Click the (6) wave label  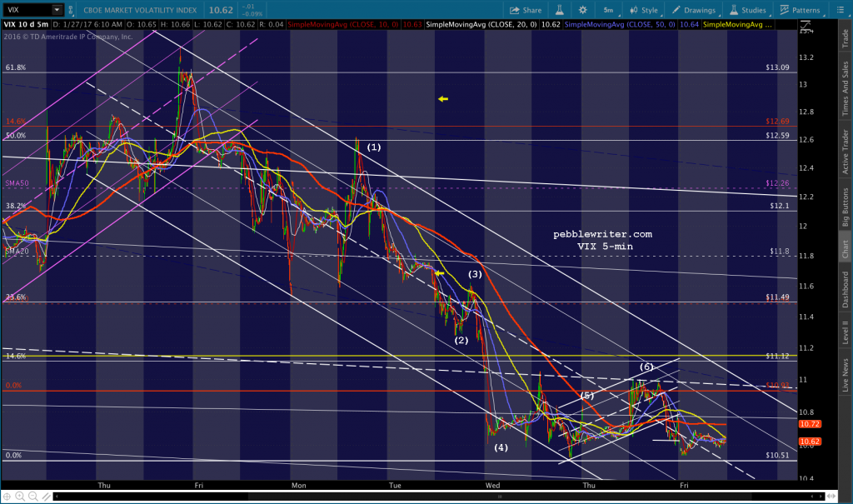(x=646, y=367)
